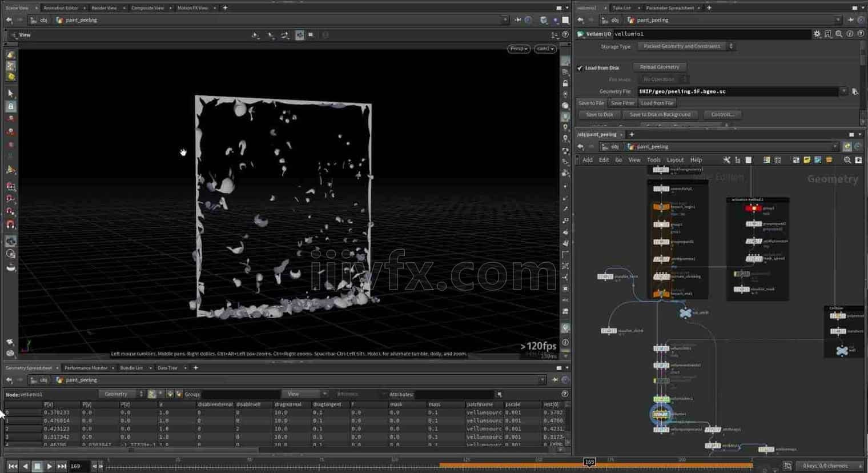The height and width of the screenshot is (473, 868).
Task: Open the scene view pane options menu arrow
Action: [x=567, y=8]
